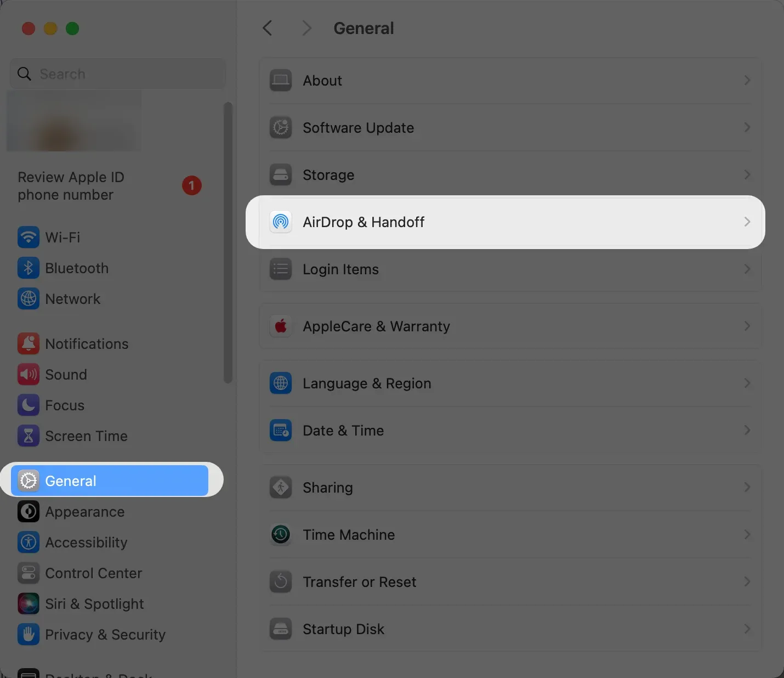Open AirDrop & Handoff via its chevron
Screen dimensions: 784x678
747,222
